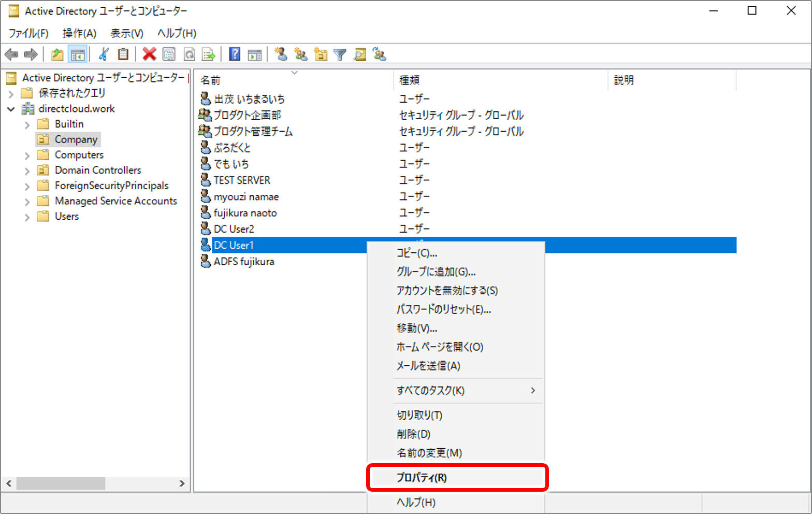Choose プロパティ(R) from the context menu
This screenshot has width=812, height=514.
point(422,478)
